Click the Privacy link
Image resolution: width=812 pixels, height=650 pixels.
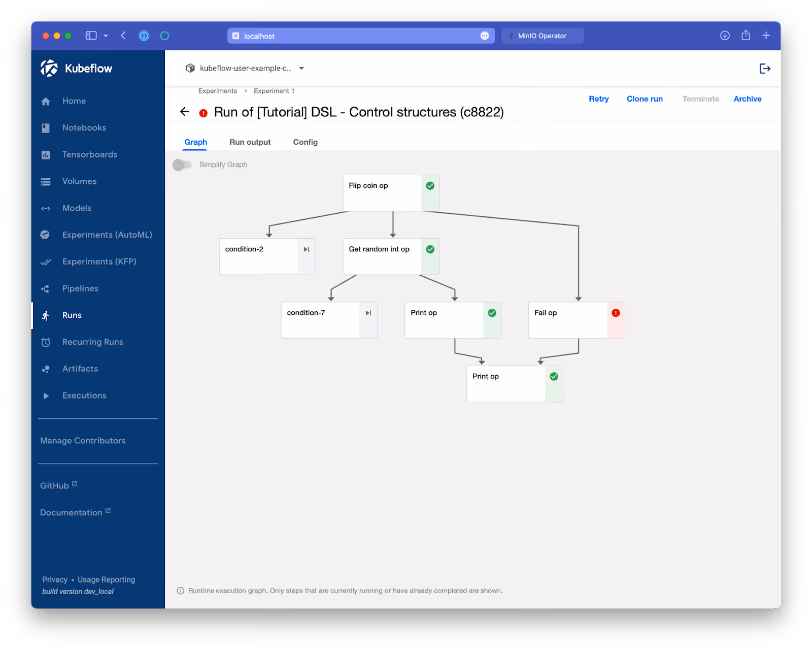click(55, 579)
